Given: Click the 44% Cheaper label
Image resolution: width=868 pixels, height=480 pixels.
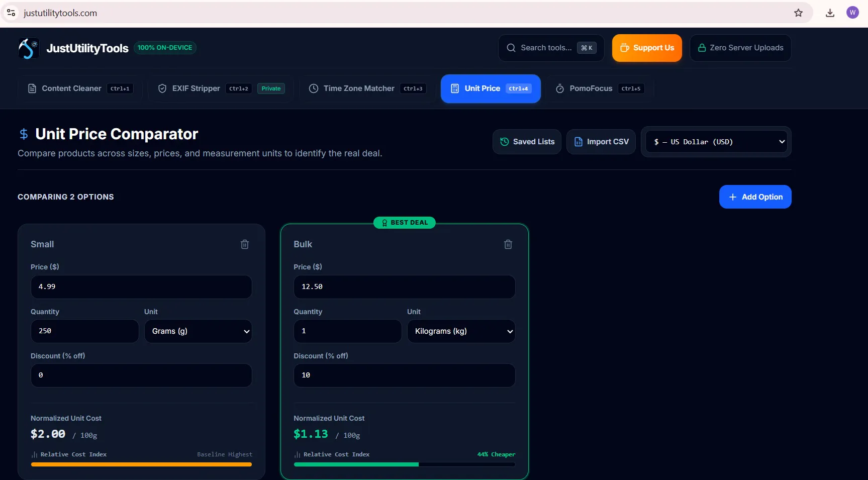Looking at the screenshot, I should click(496, 454).
